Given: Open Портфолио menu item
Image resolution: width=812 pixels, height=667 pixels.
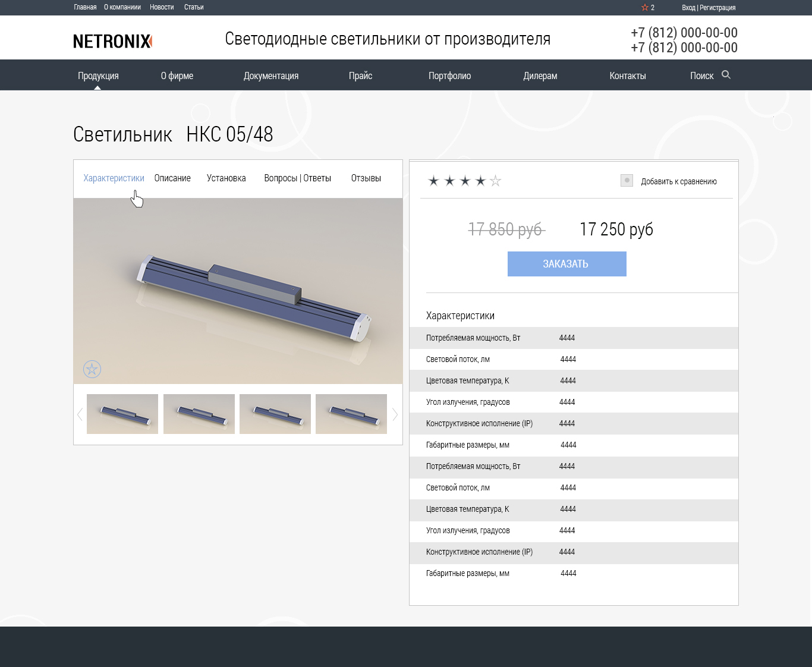Looking at the screenshot, I should pyautogui.click(x=450, y=75).
